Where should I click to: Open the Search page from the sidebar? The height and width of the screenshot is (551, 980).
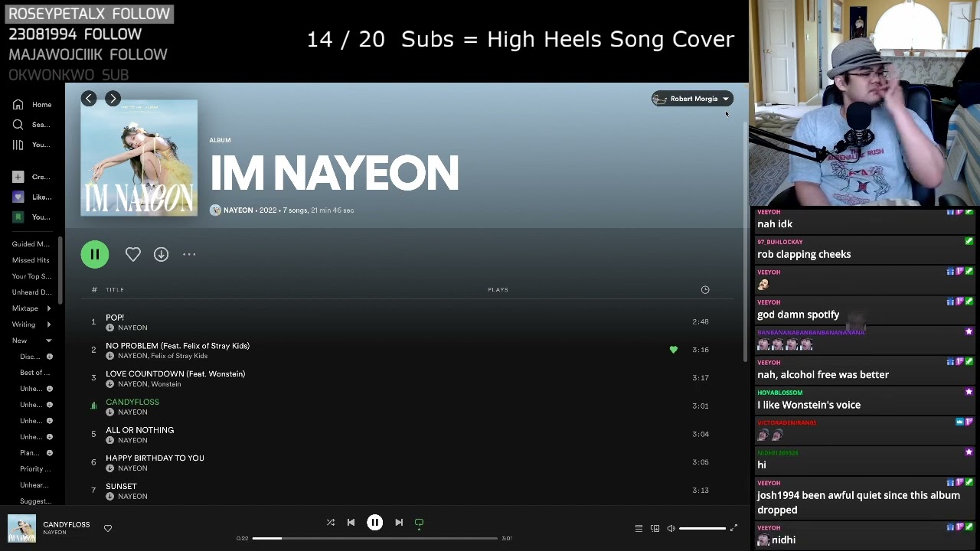(31, 125)
